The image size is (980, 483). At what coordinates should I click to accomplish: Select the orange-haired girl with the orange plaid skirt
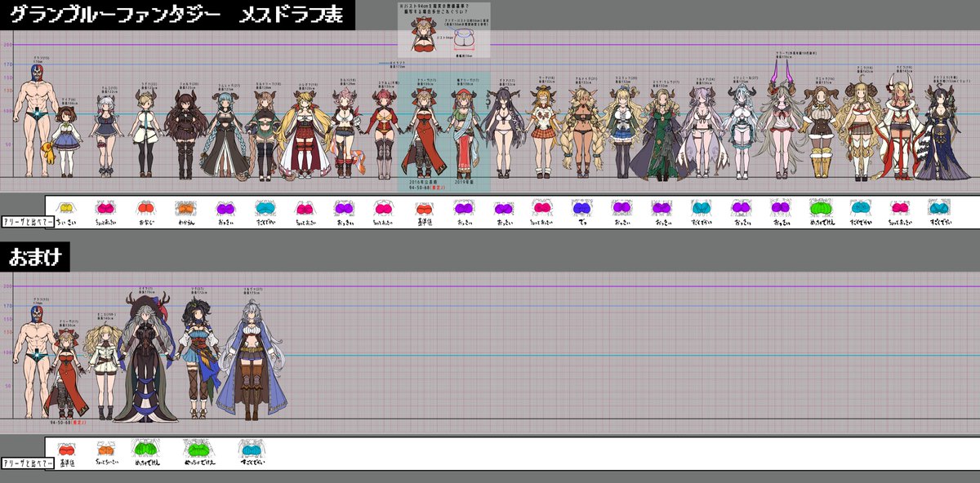pyautogui.click(x=544, y=133)
